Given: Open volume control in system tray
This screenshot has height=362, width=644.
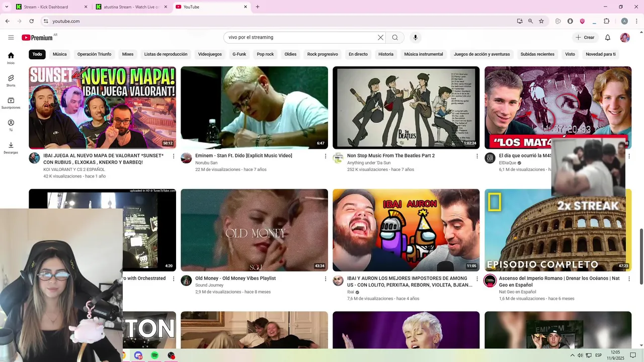Looking at the screenshot, I should point(580,355).
